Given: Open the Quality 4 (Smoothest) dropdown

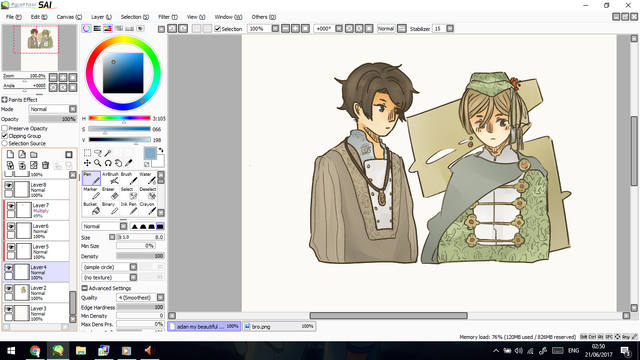Looking at the screenshot, I should pos(140,298).
